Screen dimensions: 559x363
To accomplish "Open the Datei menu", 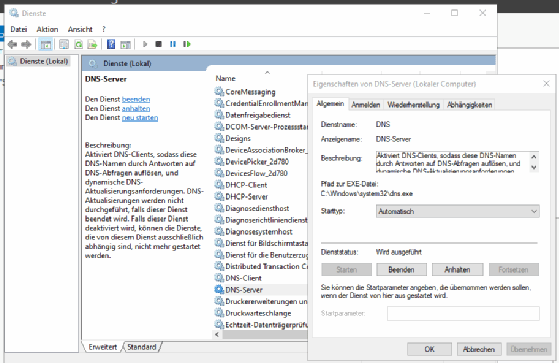I will pyautogui.click(x=19, y=29).
